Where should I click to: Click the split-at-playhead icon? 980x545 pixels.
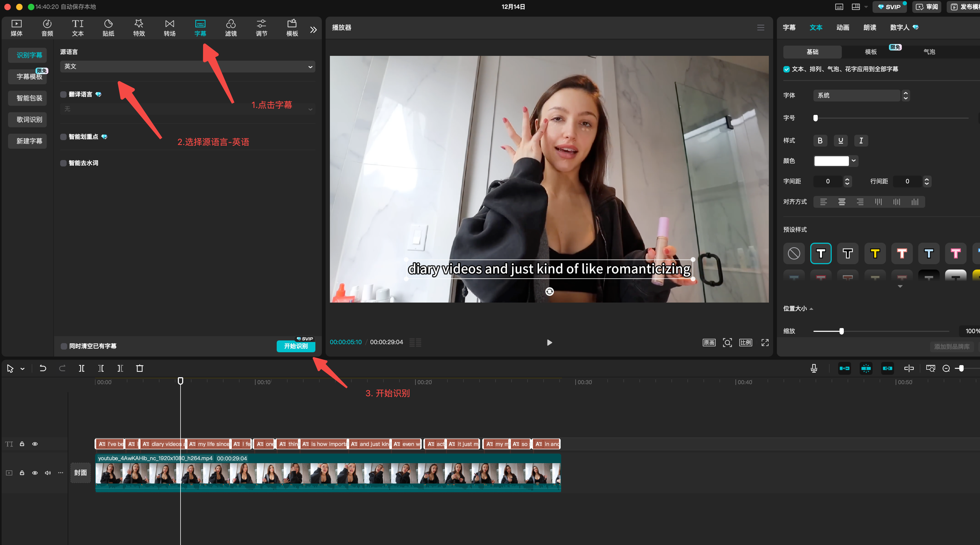pos(81,368)
